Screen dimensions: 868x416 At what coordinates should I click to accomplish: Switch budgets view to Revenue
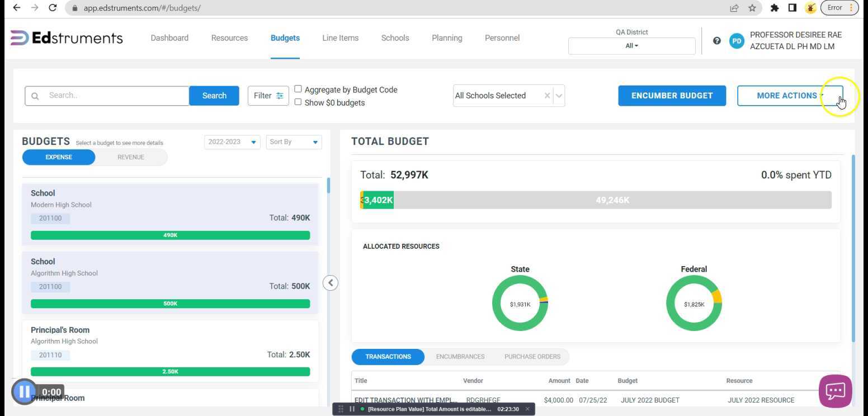pyautogui.click(x=130, y=157)
